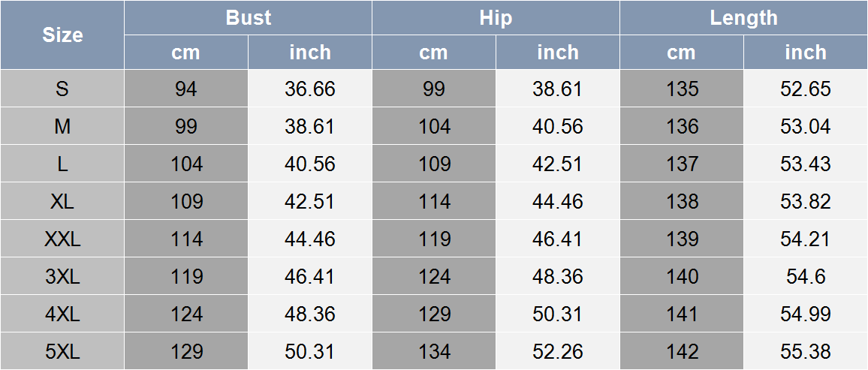This screenshot has height=370, width=868.
Task: Select the XXL size row label
Action: (62, 239)
